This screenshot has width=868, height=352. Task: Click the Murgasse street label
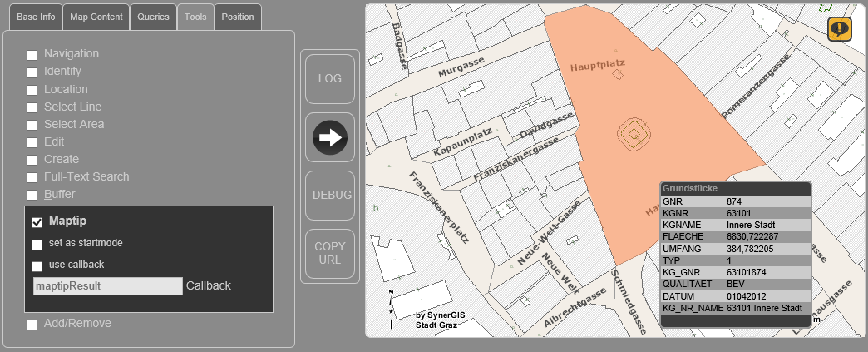pos(461,67)
